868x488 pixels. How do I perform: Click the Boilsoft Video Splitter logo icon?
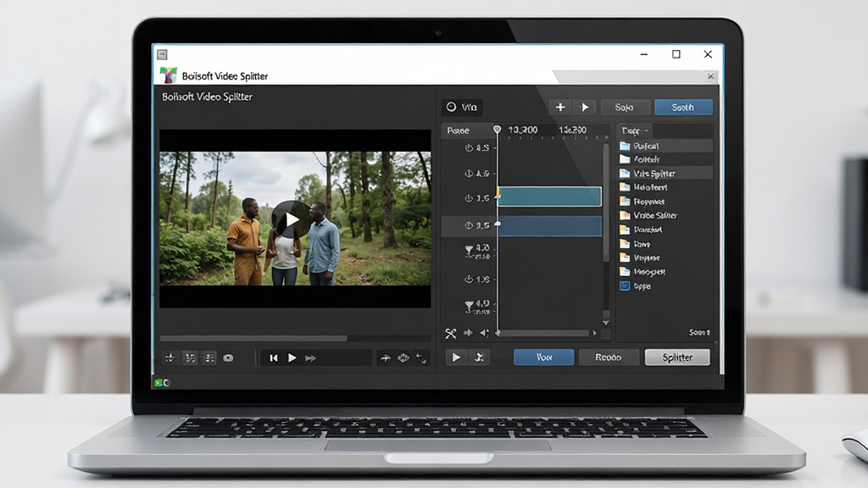(169, 75)
